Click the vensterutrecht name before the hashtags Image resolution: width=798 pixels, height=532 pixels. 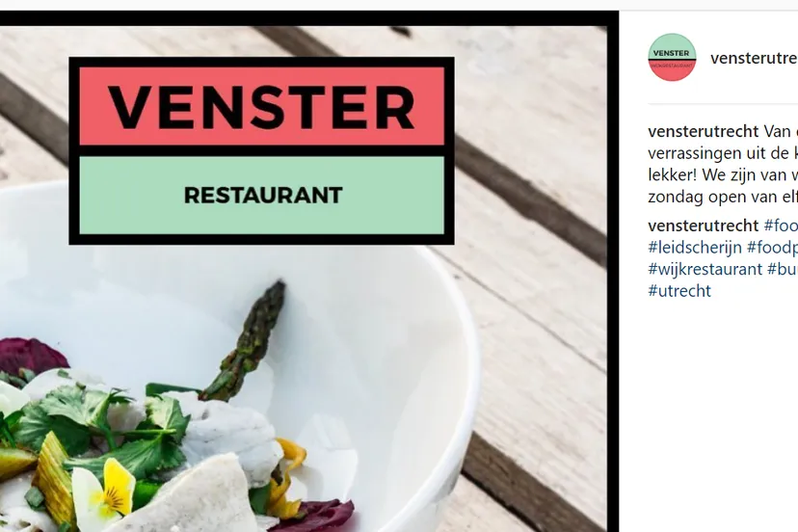click(703, 226)
